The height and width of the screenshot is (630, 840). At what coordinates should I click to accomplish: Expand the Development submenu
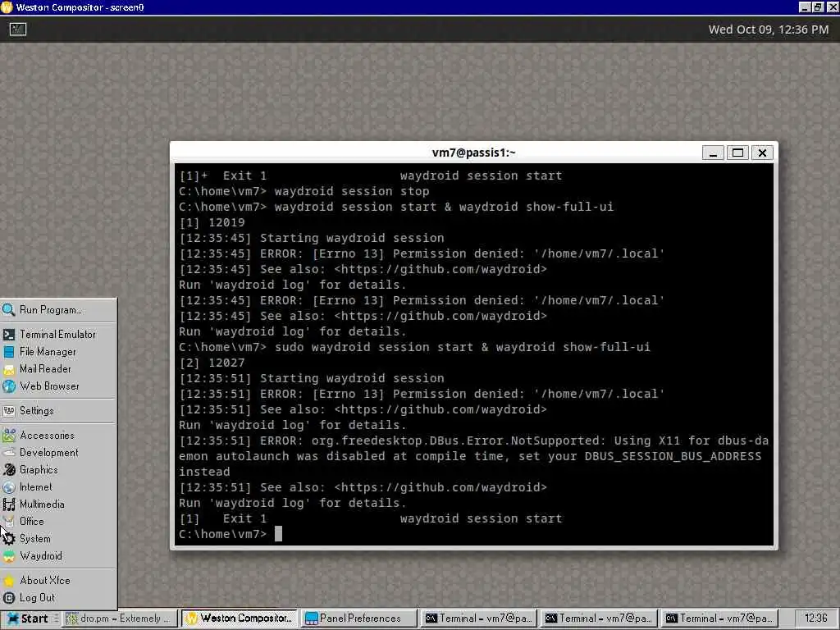coord(58,452)
